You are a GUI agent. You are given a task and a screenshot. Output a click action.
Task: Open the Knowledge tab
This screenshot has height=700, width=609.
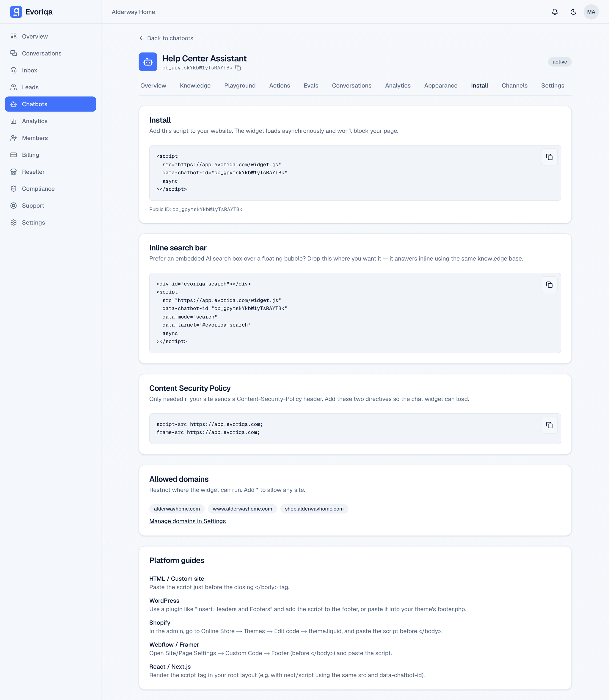click(195, 86)
